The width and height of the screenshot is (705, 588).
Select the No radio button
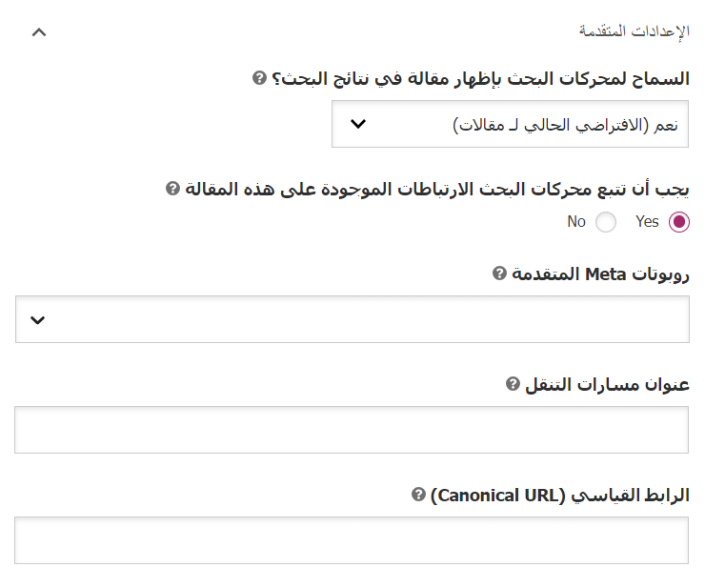coord(606,222)
